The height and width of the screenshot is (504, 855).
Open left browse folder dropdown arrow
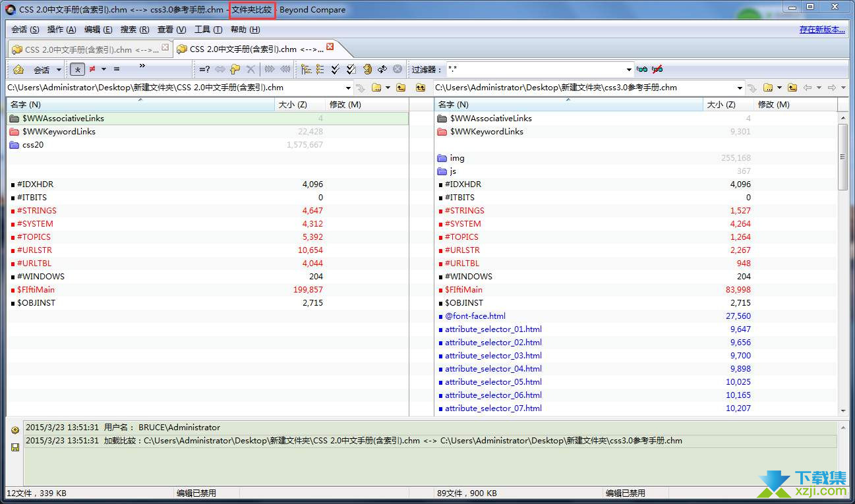coord(388,88)
